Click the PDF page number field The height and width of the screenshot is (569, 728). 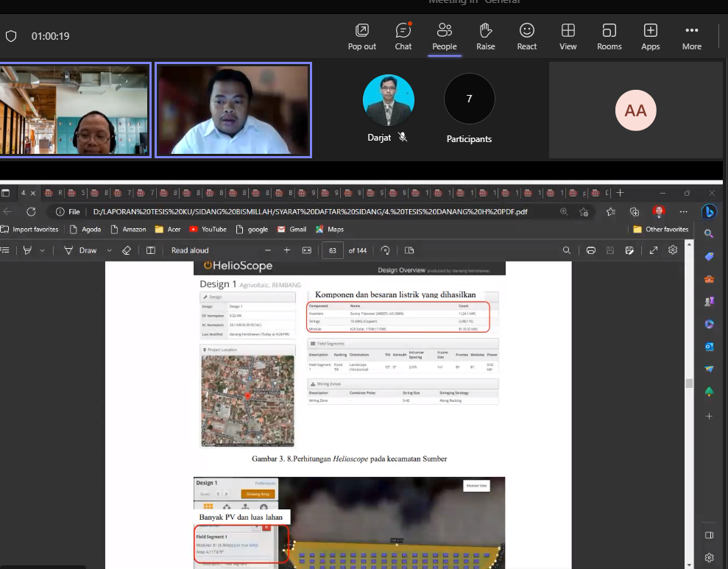(x=333, y=250)
